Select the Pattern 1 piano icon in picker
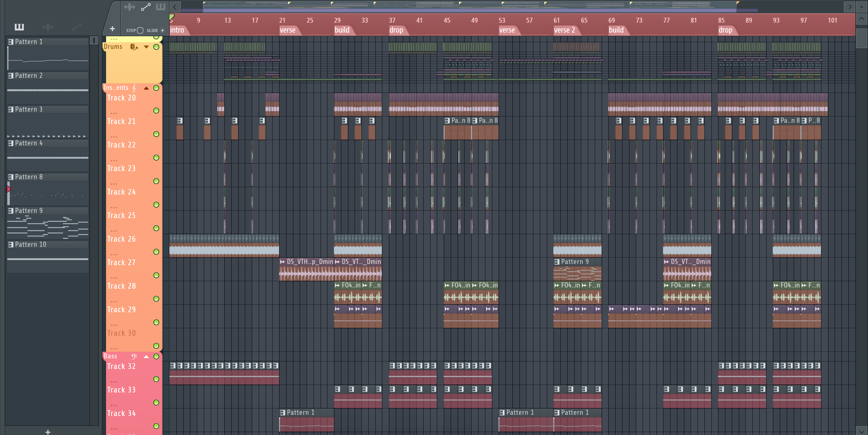 [x=11, y=42]
